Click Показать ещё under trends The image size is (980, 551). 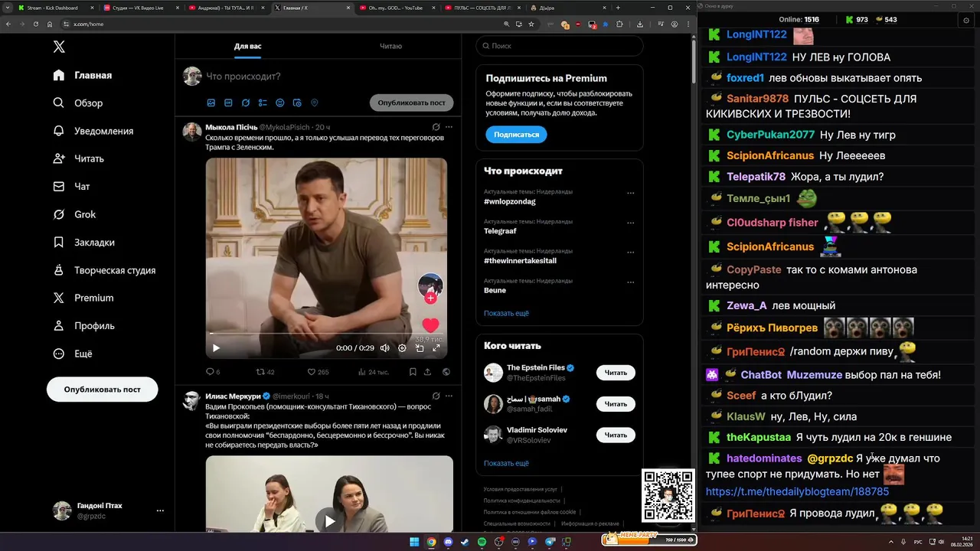tap(506, 313)
